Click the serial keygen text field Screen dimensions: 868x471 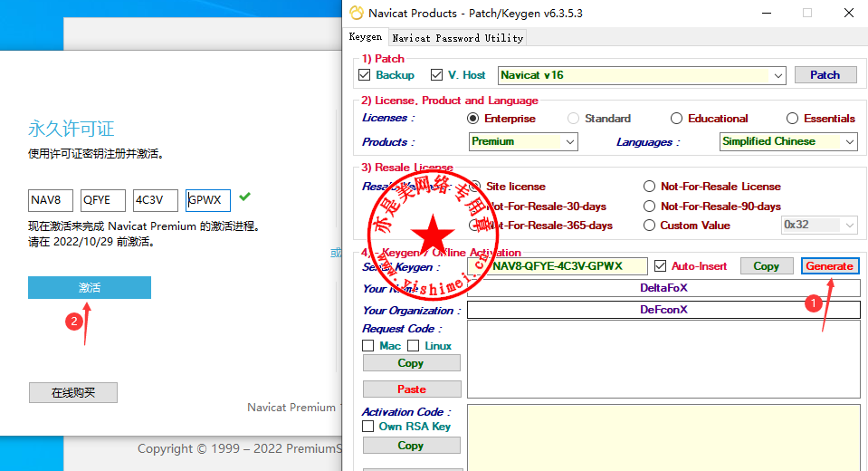[x=558, y=266]
